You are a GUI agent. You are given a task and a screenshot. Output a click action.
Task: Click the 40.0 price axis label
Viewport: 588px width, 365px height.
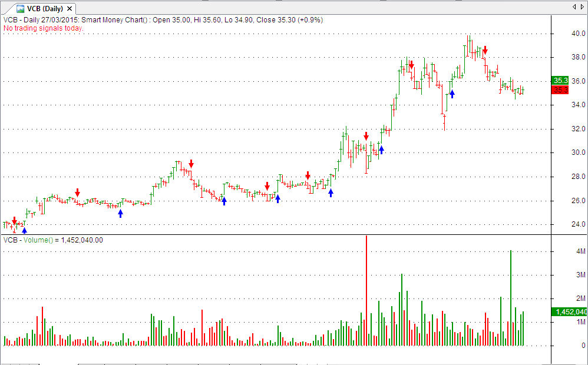pyautogui.click(x=578, y=34)
